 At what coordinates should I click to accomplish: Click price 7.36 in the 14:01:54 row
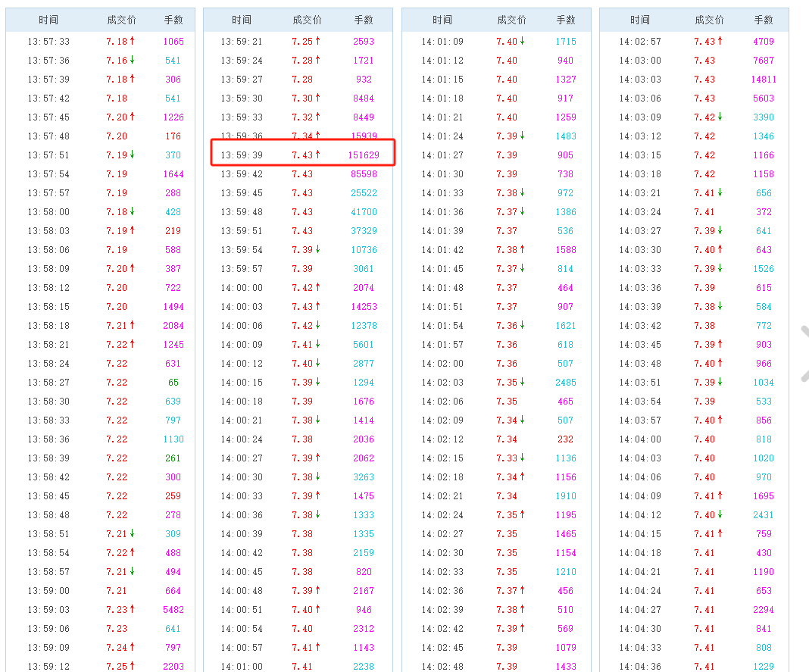[507, 326]
